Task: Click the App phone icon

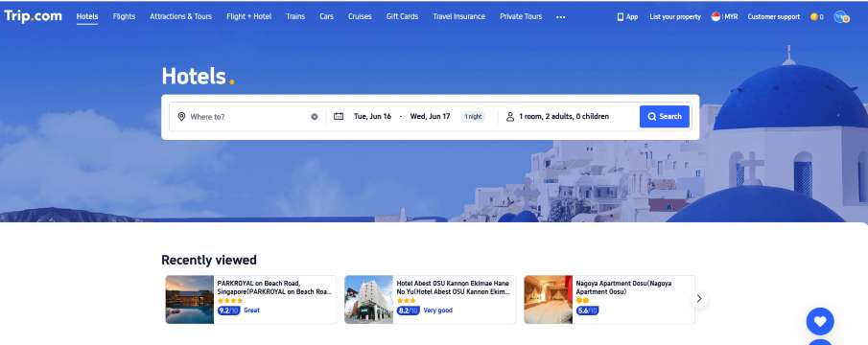Action: tap(620, 16)
